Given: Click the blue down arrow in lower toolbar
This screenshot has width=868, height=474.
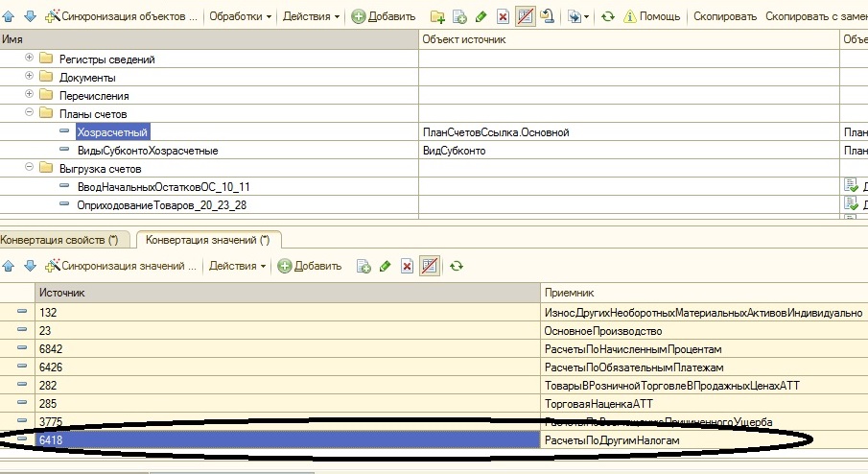Looking at the screenshot, I should point(29,266).
